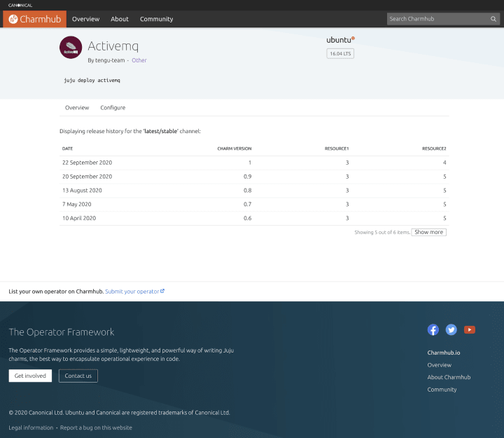Image resolution: width=504 pixels, height=438 pixels.
Task: Click charm version 0.7 cell
Action: point(248,204)
